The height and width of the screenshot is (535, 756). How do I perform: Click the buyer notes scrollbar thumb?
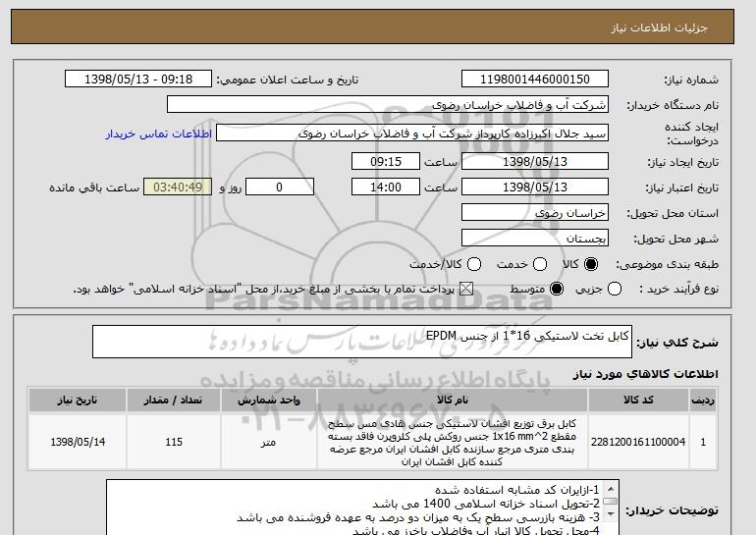pos(611,502)
